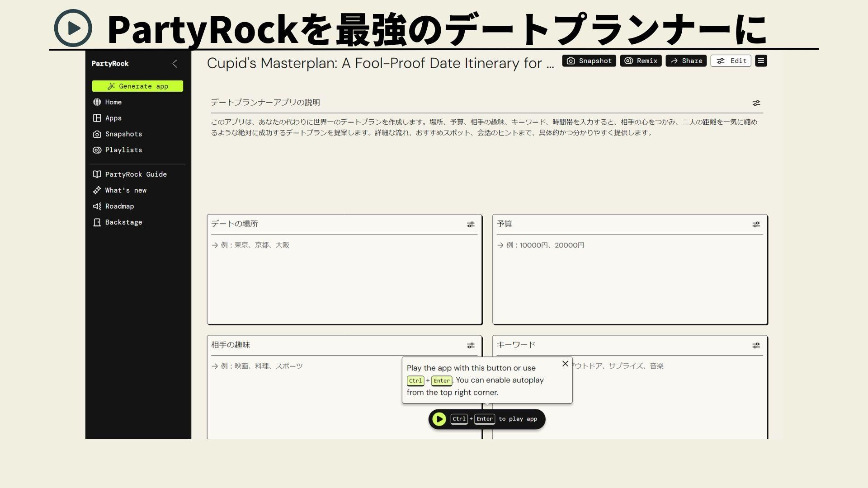Open Home in the sidebar
868x488 pixels.
click(113, 102)
